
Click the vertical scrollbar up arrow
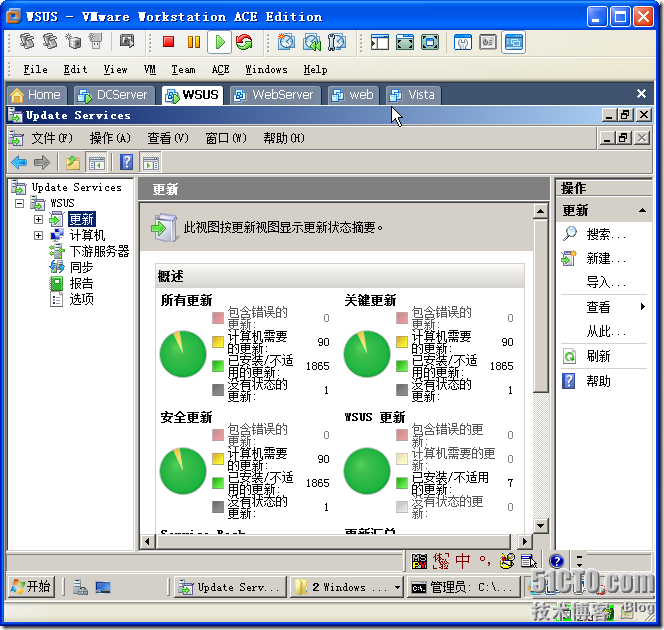point(540,210)
